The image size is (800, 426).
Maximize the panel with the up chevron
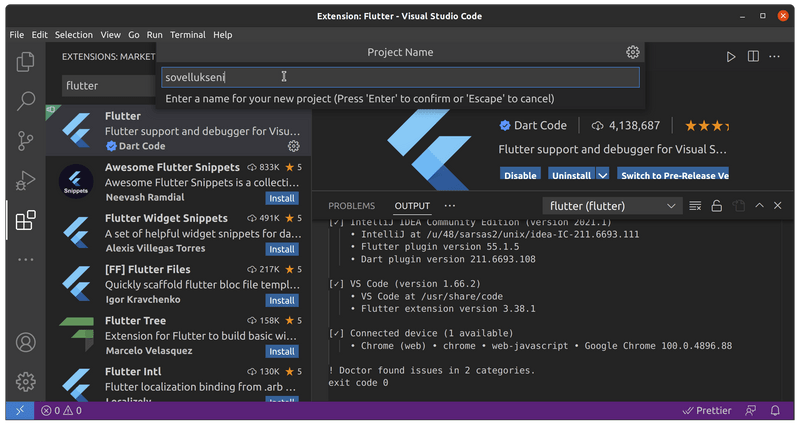tap(760, 206)
